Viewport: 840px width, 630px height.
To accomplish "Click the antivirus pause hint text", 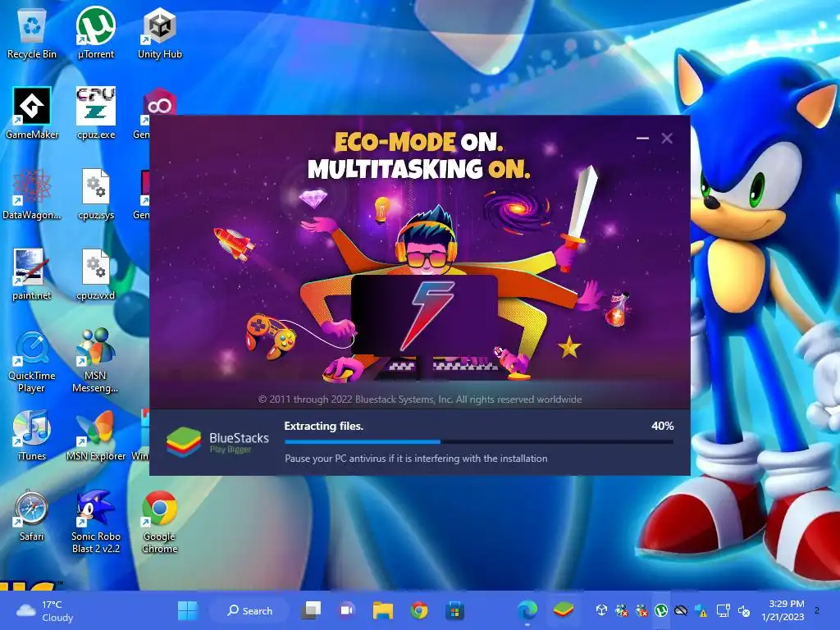I will (x=416, y=459).
